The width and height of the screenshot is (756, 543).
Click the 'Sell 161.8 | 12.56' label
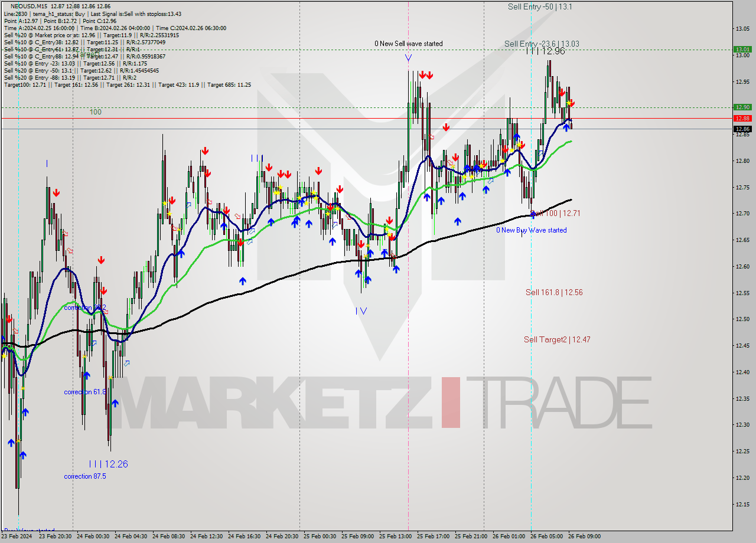pyautogui.click(x=554, y=292)
